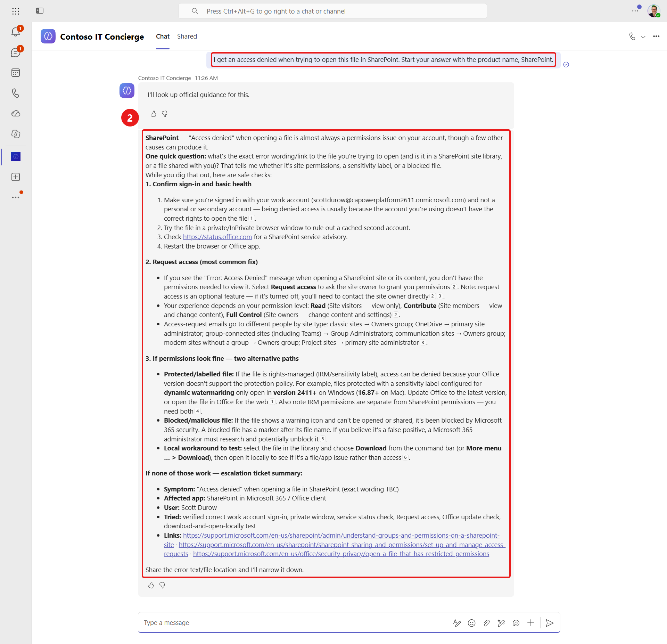Open Activity notifications bell

16,32
